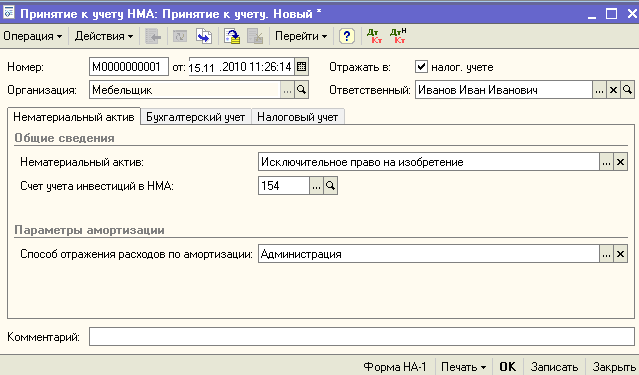Click the toolbar icon with blue arrow documents

pyautogui.click(x=204, y=36)
